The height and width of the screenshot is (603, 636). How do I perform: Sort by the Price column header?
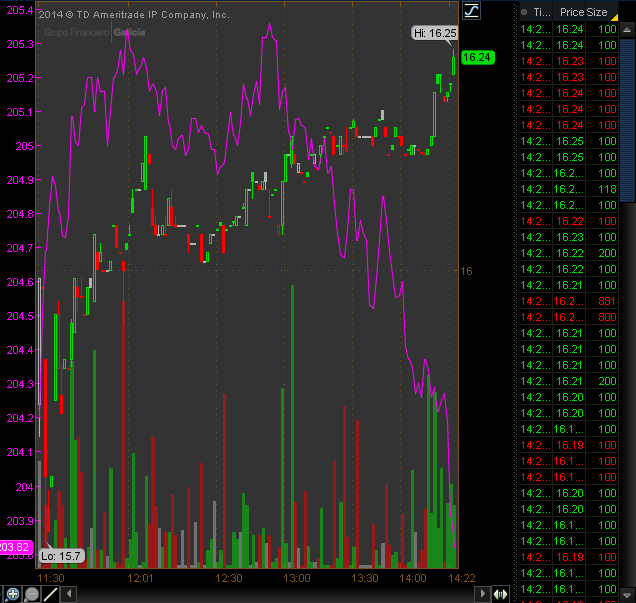(x=571, y=12)
